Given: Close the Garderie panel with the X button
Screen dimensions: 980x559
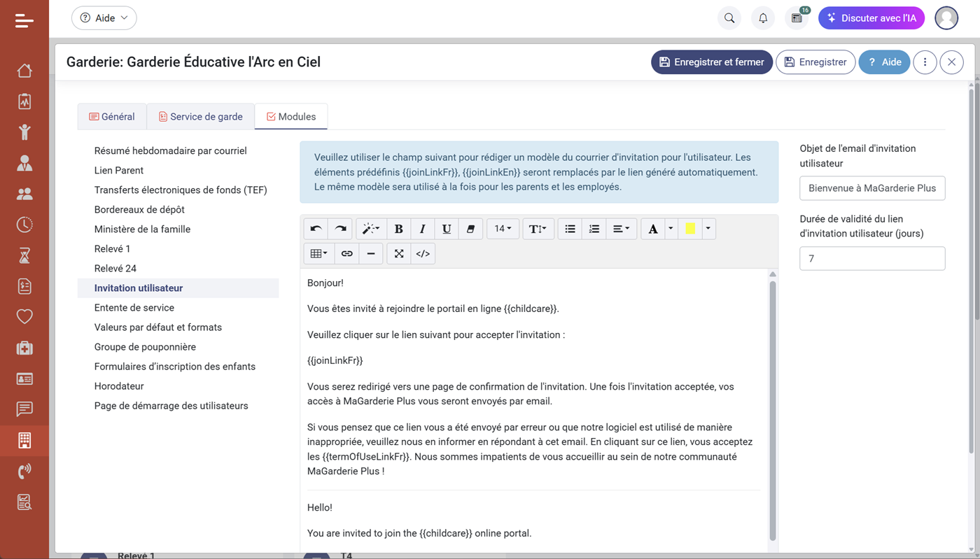Looking at the screenshot, I should pyautogui.click(x=951, y=62).
